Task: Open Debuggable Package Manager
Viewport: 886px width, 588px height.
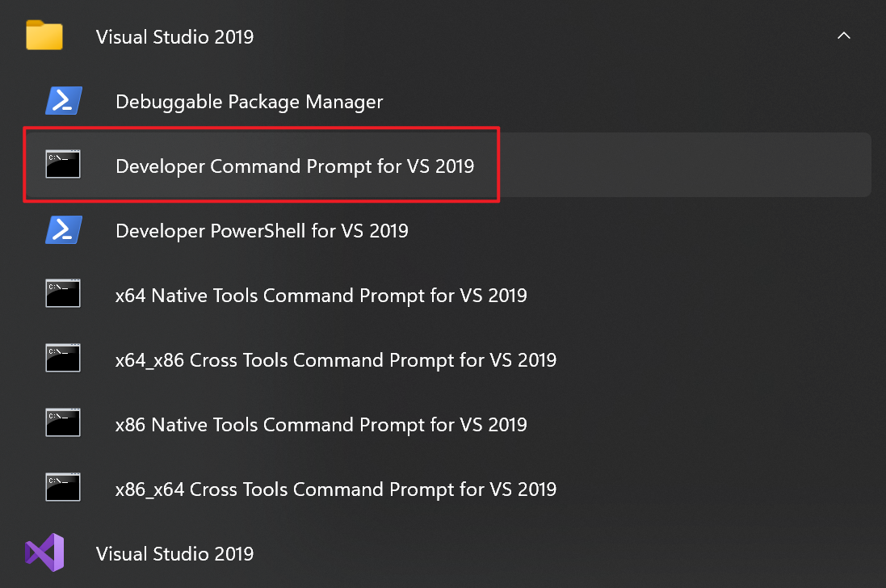Action: point(249,102)
